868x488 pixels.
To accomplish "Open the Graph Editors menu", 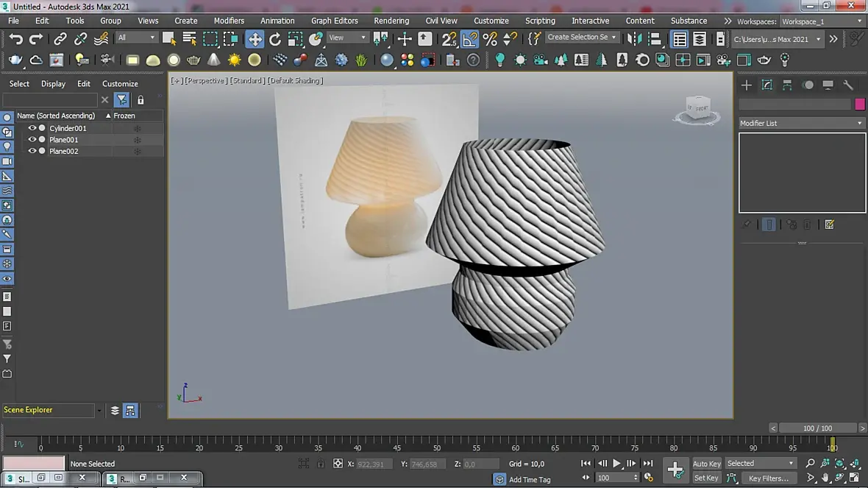I will [335, 21].
